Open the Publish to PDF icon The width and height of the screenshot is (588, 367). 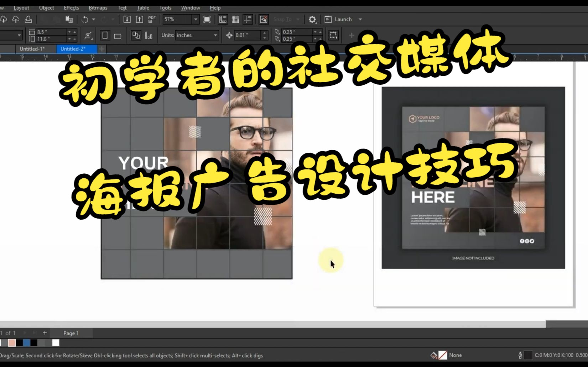151,19
